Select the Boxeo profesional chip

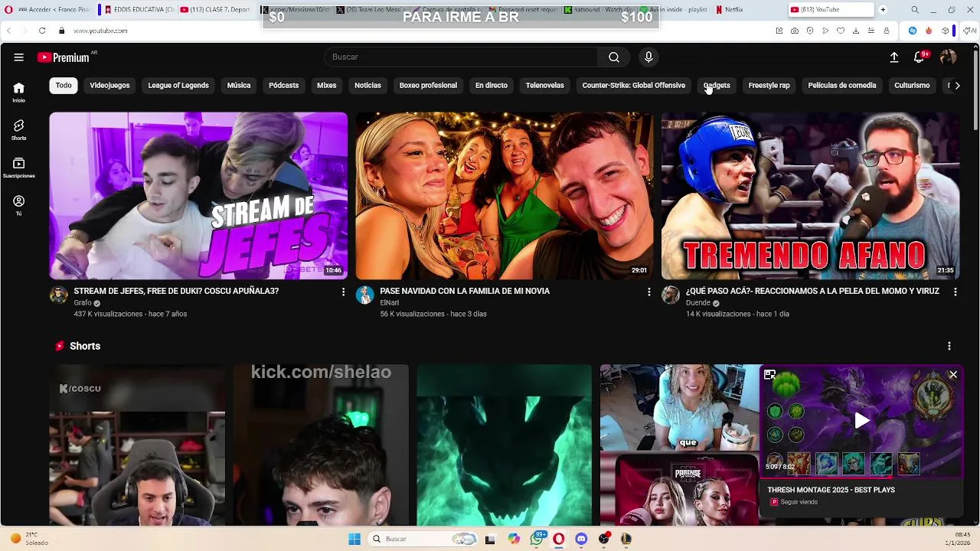point(428,86)
